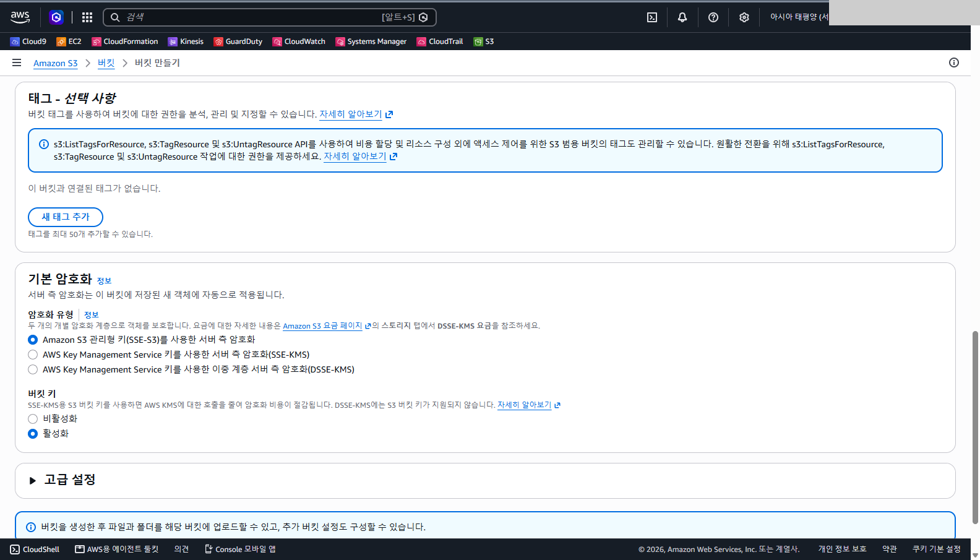Launch CloudShell from the top bar icon

click(x=652, y=17)
